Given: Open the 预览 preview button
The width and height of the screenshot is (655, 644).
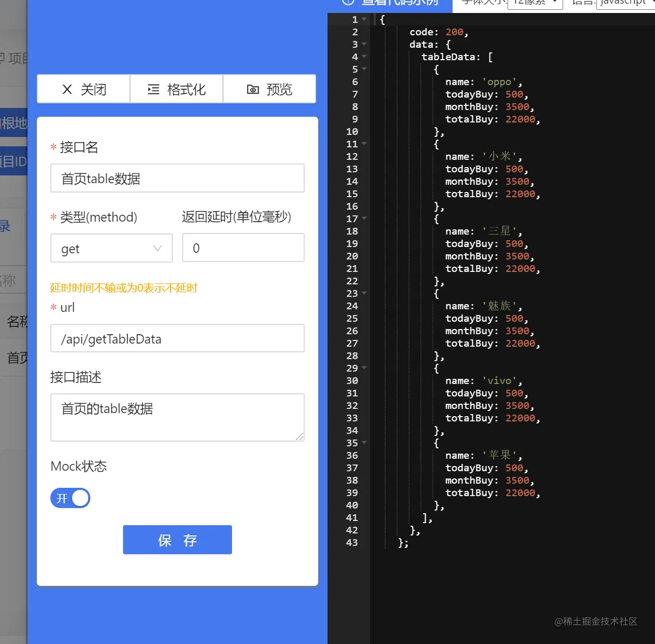Looking at the screenshot, I should pyautogui.click(x=269, y=89).
